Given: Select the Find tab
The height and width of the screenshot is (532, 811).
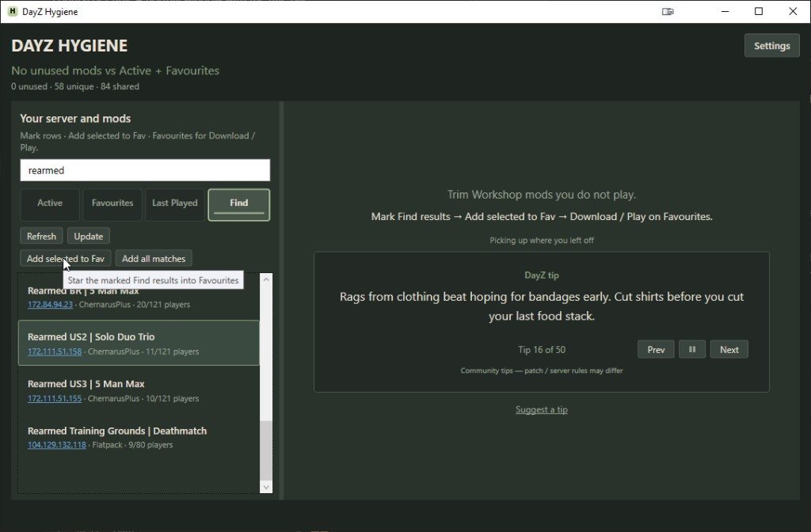Looking at the screenshot, I should (x=239, y=204).
